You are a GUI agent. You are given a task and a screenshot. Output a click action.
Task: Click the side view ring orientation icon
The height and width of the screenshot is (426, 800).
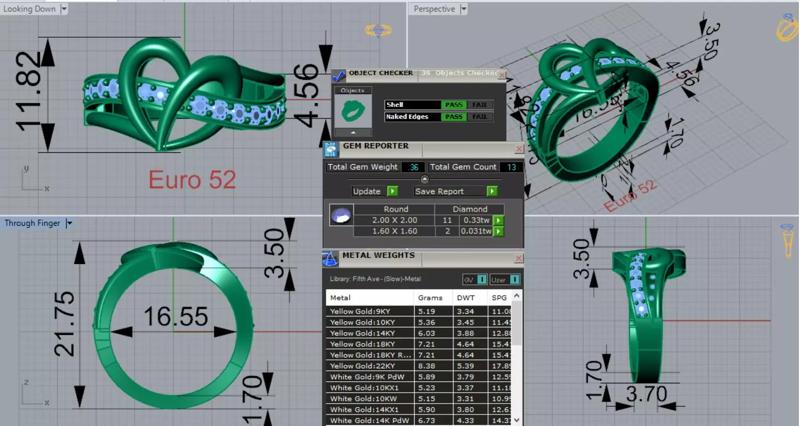(787, 238)
